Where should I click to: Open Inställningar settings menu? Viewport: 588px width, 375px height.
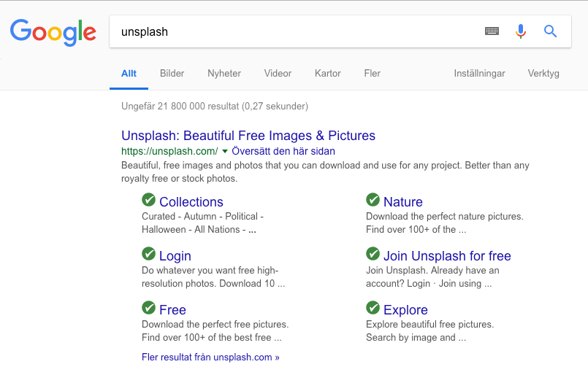(479, 74)
